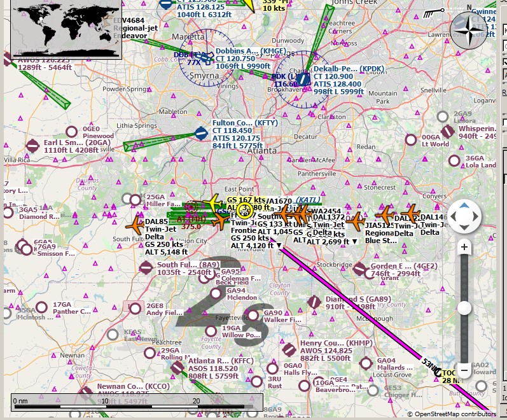Screen dimensions: 507x420
Task: Zoom in with the plus button
Action: (464, 247)
